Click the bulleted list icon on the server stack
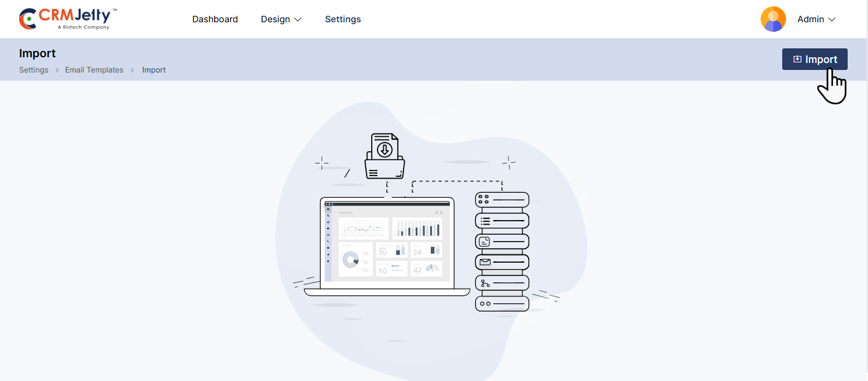The height and width of the screenshot is (381, 868). pos(485,221)
